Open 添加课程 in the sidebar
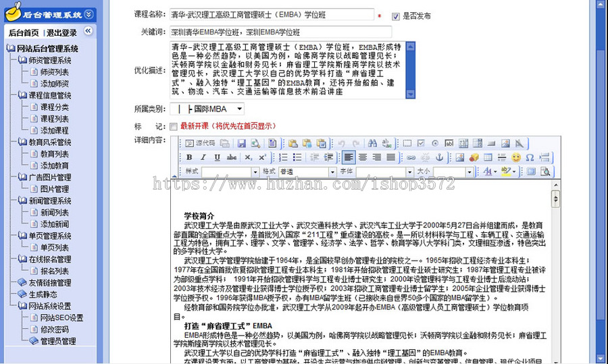 click(x=55, y=130)
